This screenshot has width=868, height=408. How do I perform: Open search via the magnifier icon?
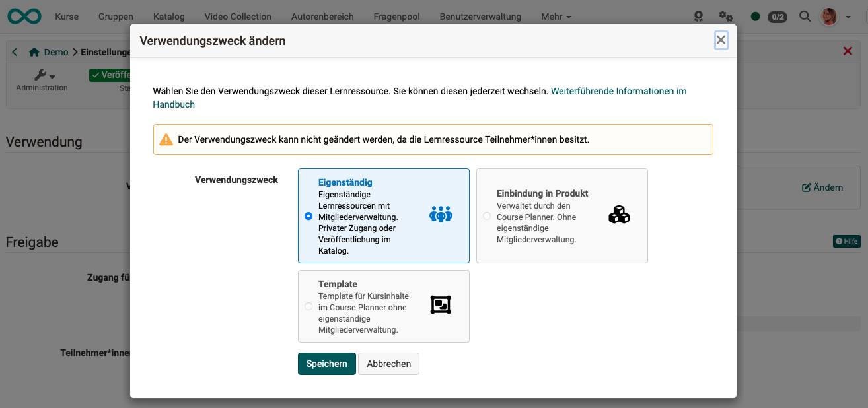805,17
